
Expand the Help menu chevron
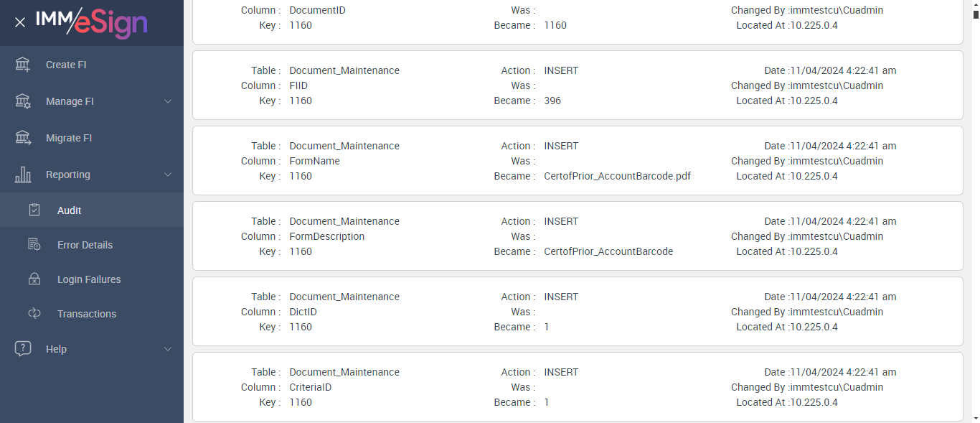click(168, 349)
